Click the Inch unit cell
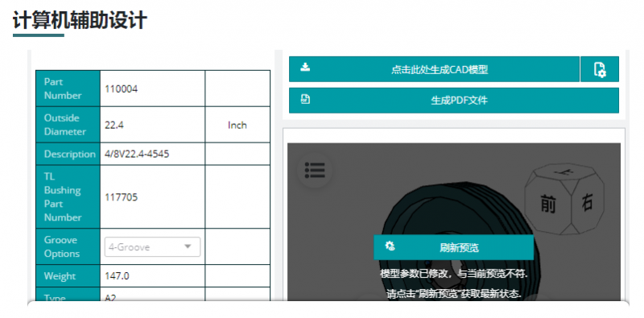644x318 pixels. 237,125
